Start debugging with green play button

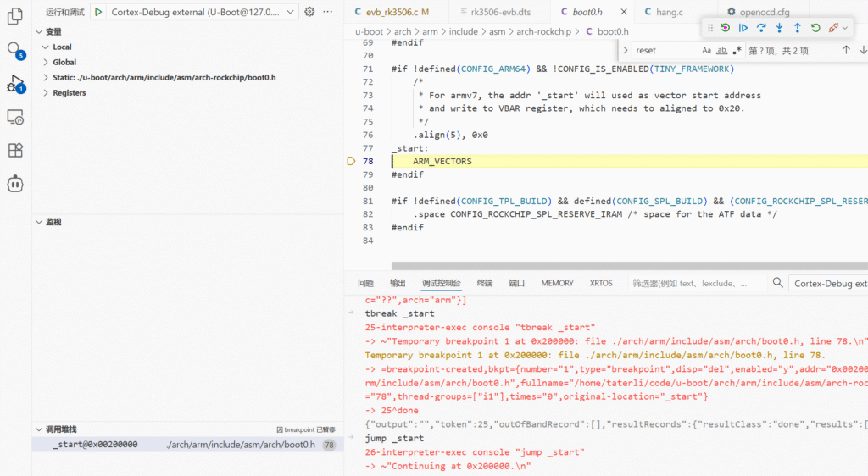pyautogui.click(x=98, y=12)
